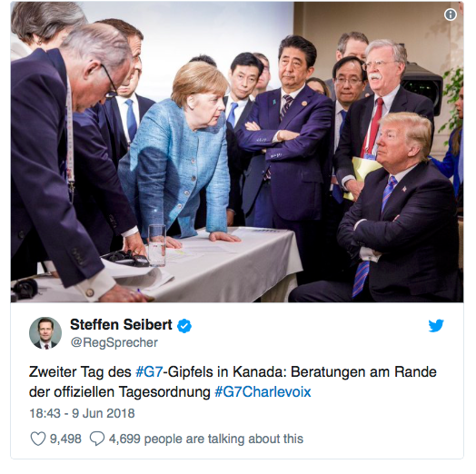The image size is (476, 474).
Task: Click the white tablecloth in the photo
Action: tap(231, 267)
